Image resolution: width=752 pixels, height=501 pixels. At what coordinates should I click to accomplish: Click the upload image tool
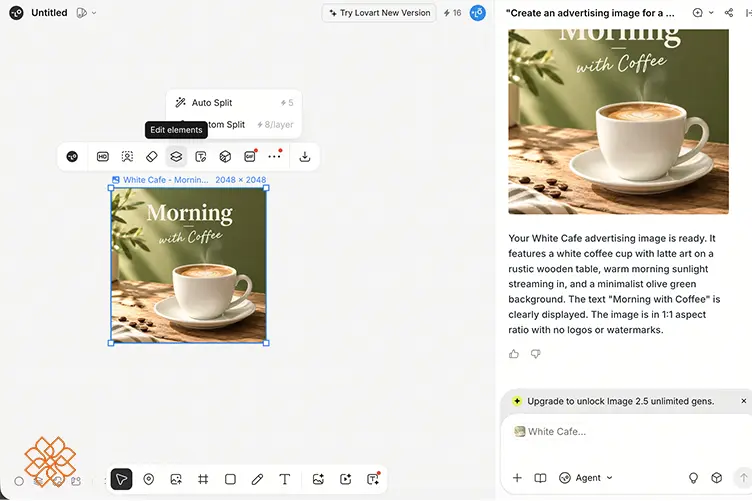[176, 479]
